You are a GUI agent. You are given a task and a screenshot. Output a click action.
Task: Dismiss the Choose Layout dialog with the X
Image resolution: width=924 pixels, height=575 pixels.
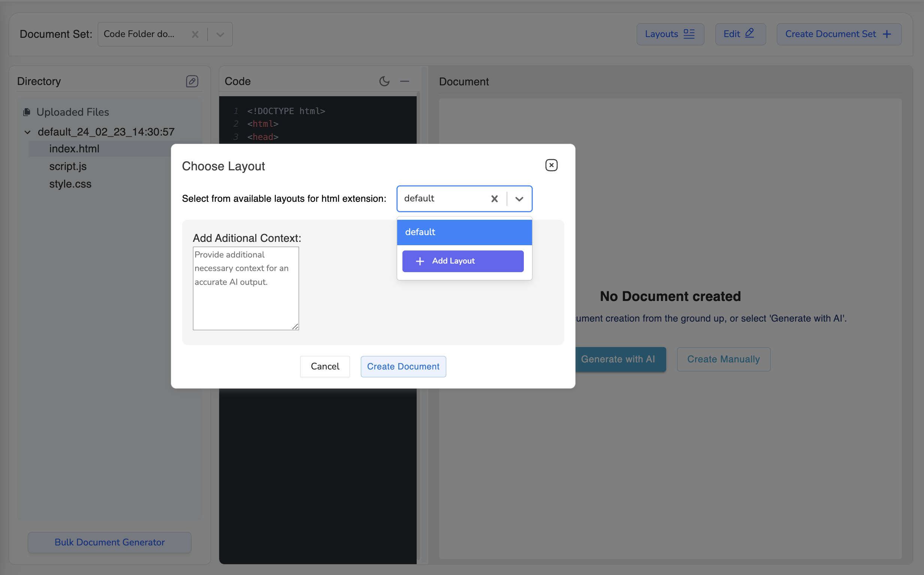551,165
